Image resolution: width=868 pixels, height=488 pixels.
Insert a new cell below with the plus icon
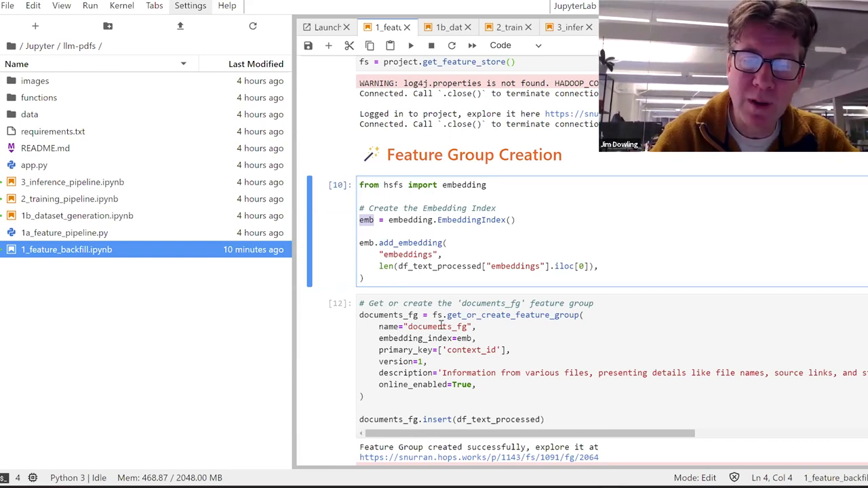click(x=328, y=45)
